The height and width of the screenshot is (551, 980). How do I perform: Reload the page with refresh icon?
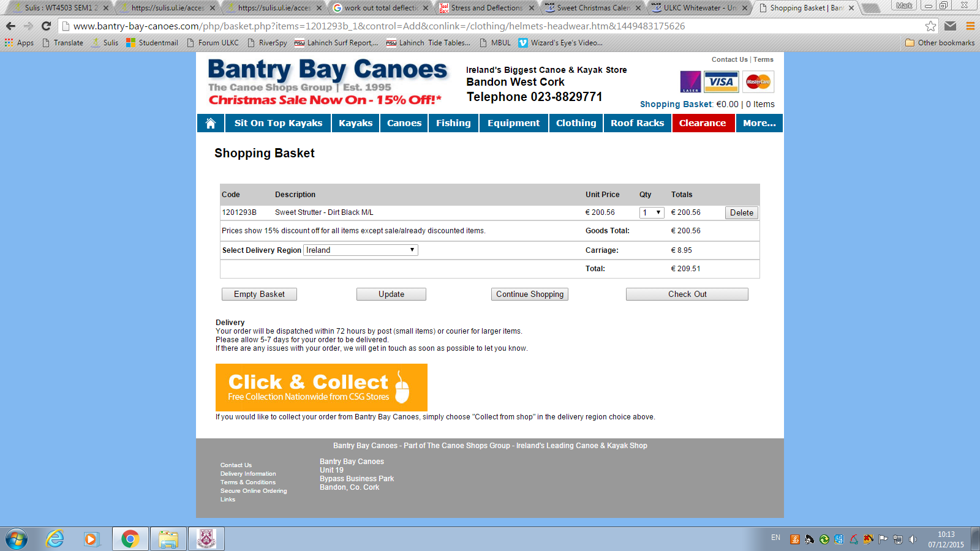point(46,26)
